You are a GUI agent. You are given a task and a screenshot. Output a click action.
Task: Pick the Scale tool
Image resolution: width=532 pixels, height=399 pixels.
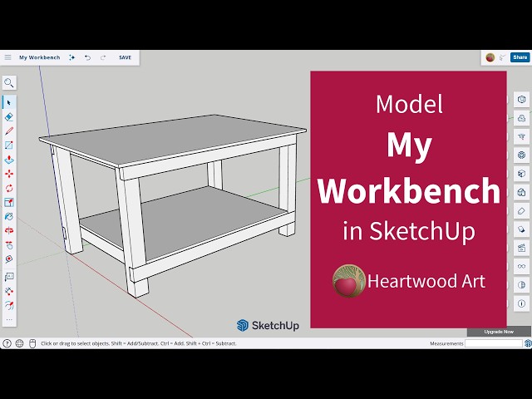[9, 202]
